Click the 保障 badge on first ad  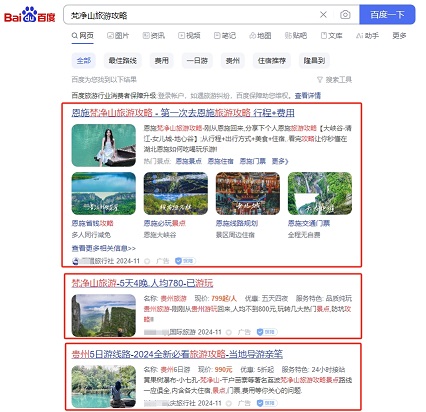click(185, 261)
